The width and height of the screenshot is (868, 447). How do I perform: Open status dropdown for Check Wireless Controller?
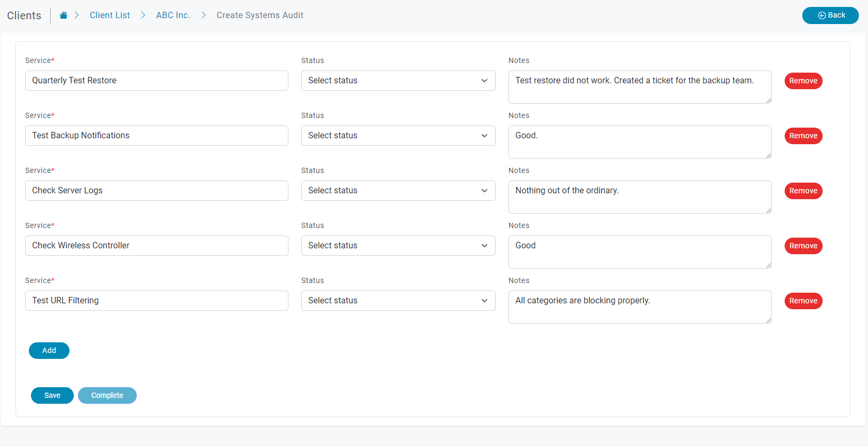398,246
